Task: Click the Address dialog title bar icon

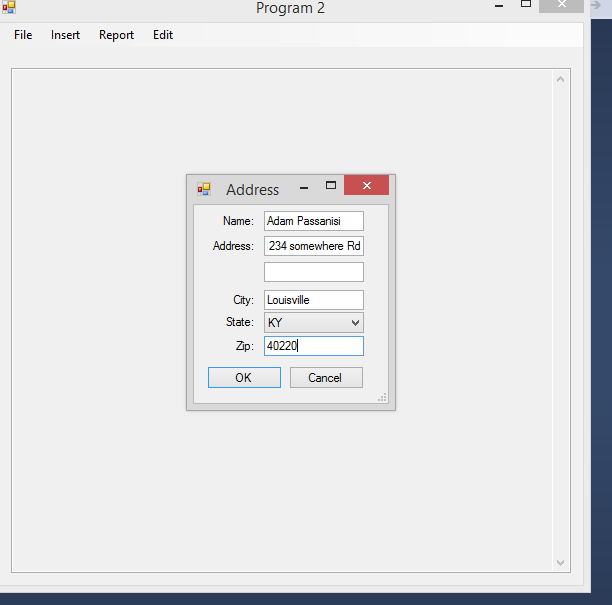Action: click(204, 189)
